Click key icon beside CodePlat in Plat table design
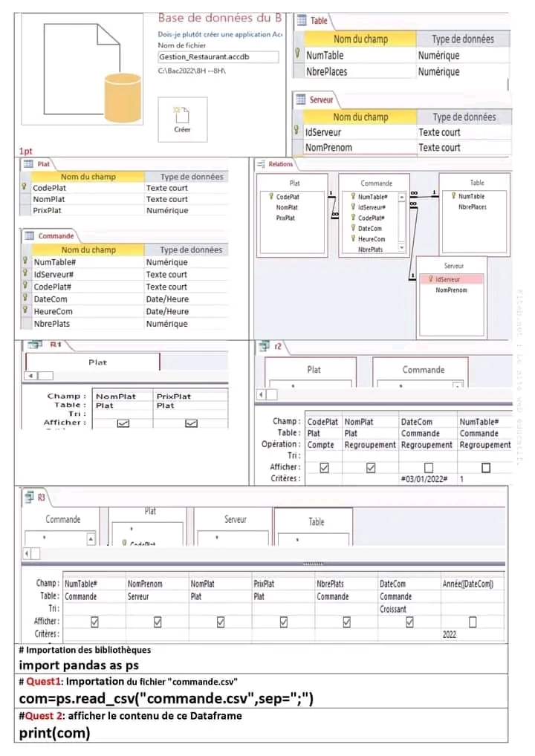The image size is (535, 756). tap(25, 188)
